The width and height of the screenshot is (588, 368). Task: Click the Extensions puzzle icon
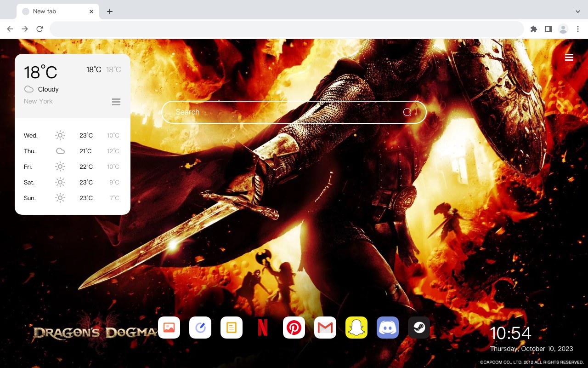tap(533, 29)
